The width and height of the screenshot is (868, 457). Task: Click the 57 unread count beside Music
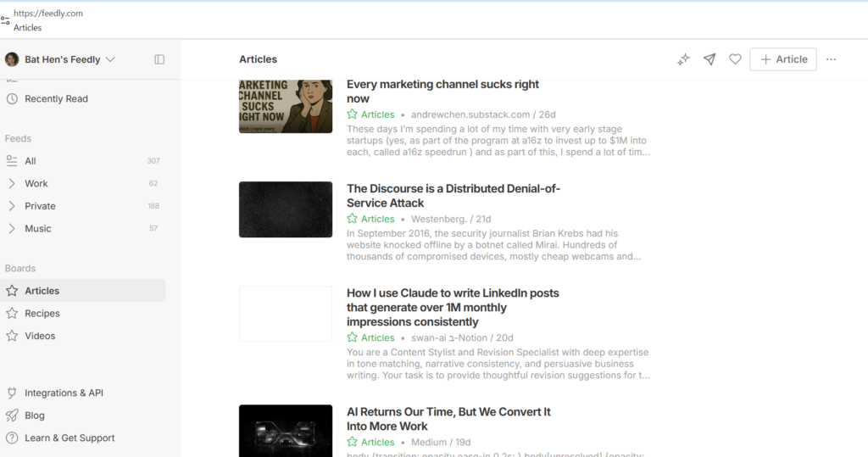pyautogui.click(x=153, y=228)
